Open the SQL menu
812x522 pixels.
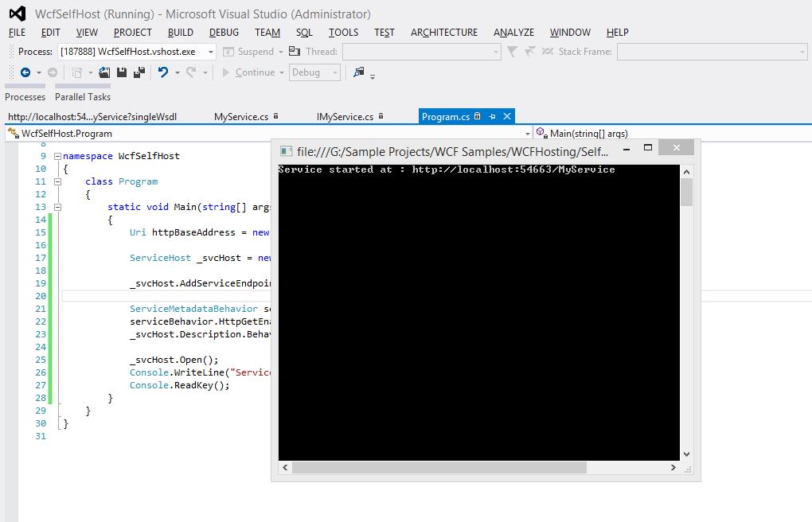[304, 32]
